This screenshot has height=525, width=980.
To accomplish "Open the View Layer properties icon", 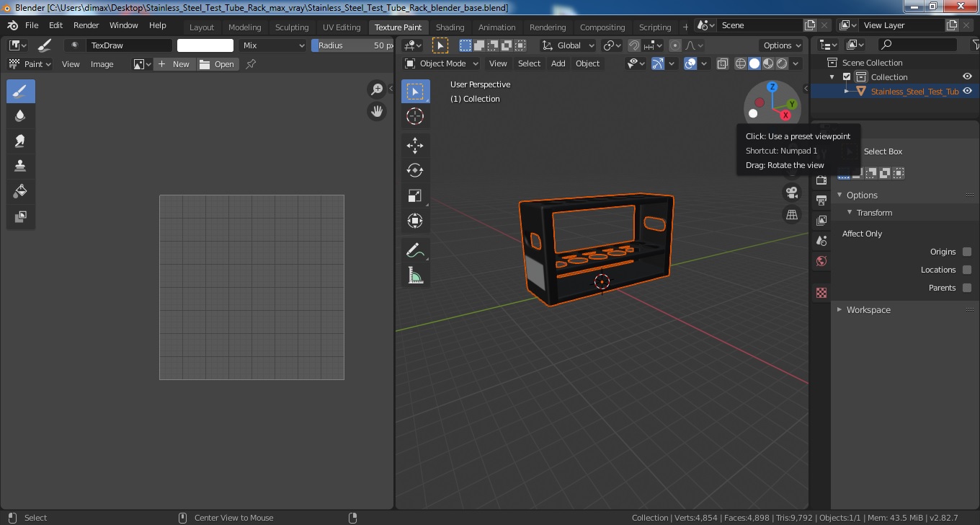I will point(821,221).
